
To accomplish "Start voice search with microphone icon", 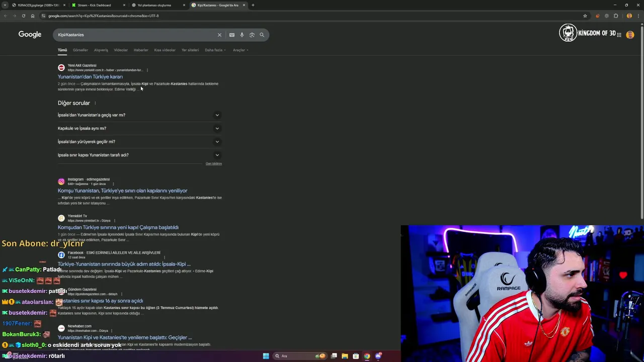I will coord(242,35).
